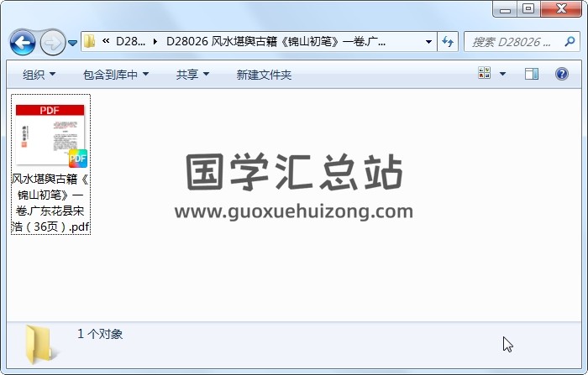Image resolution: width=588 pixels, height=375 pixels.
Task: Click the search D28026 input field
Action: tap(517, 42)
